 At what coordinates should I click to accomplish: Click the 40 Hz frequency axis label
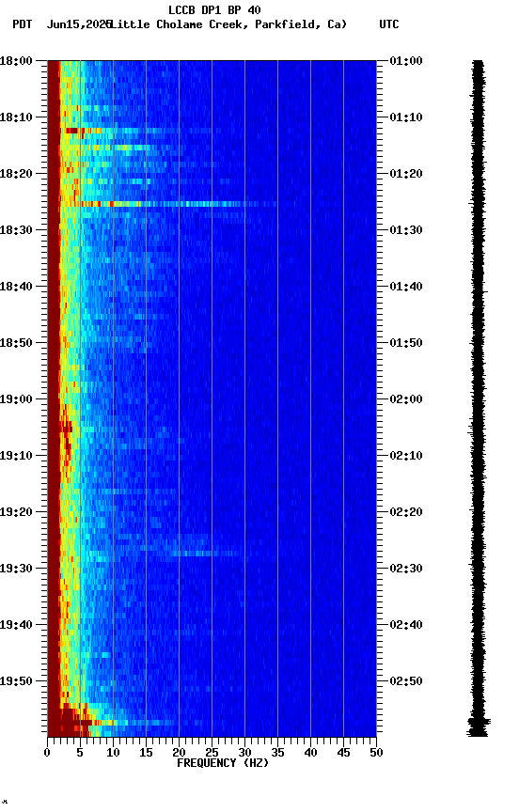point(310,753)
